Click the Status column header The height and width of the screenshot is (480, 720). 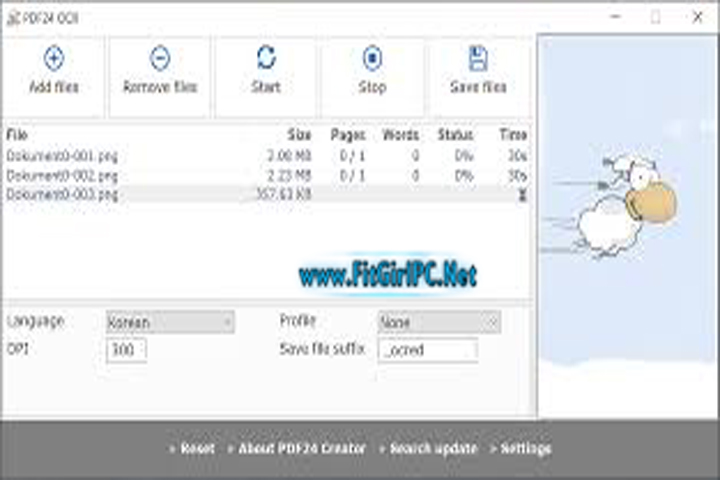pyautogui.click(x=455, y=135)
